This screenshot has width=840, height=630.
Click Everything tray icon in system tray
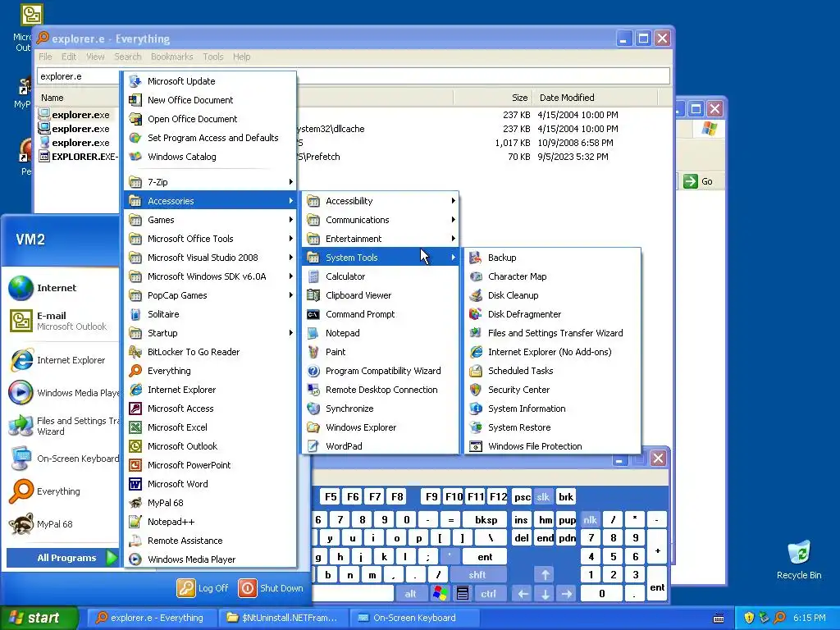[780, 618]
